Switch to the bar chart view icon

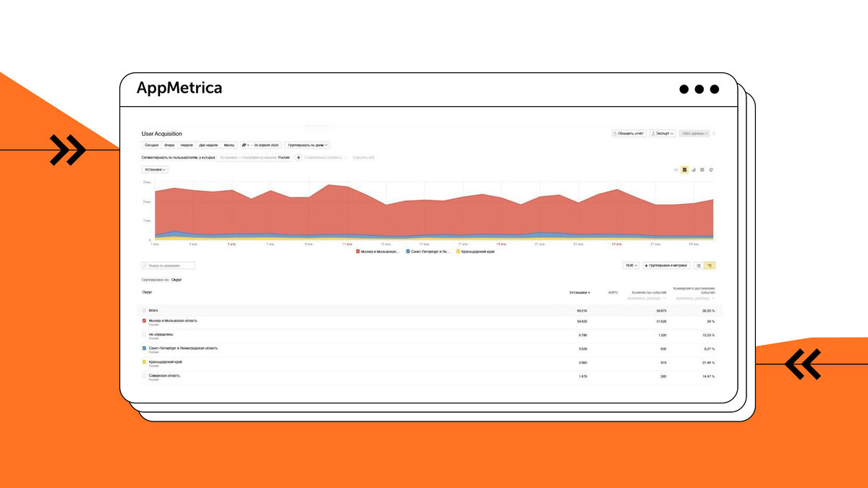click(x=694, y=170)
